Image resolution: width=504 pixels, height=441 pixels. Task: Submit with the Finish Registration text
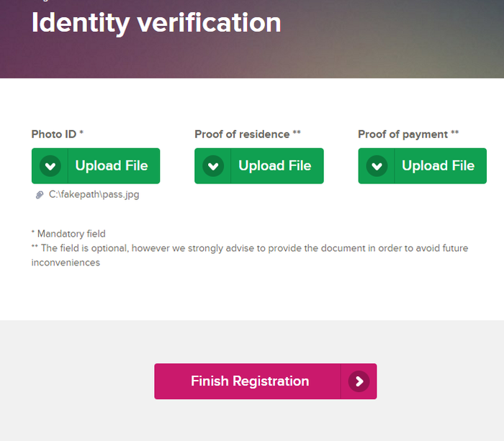249,381
